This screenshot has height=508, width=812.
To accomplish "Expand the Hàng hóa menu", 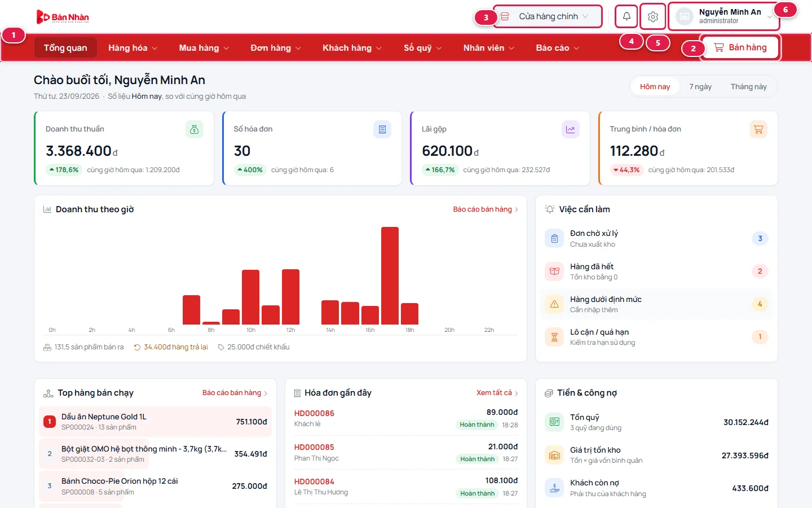I will pos(133,48).
